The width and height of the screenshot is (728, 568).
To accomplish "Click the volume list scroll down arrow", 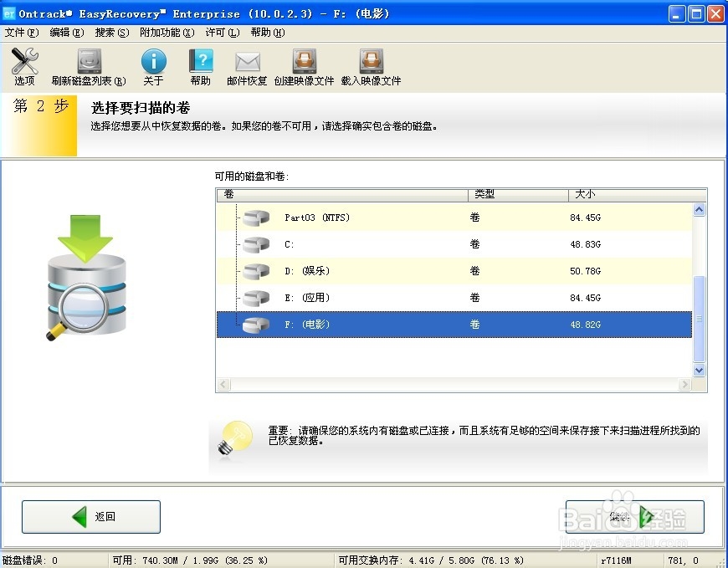I will (700, 370).
